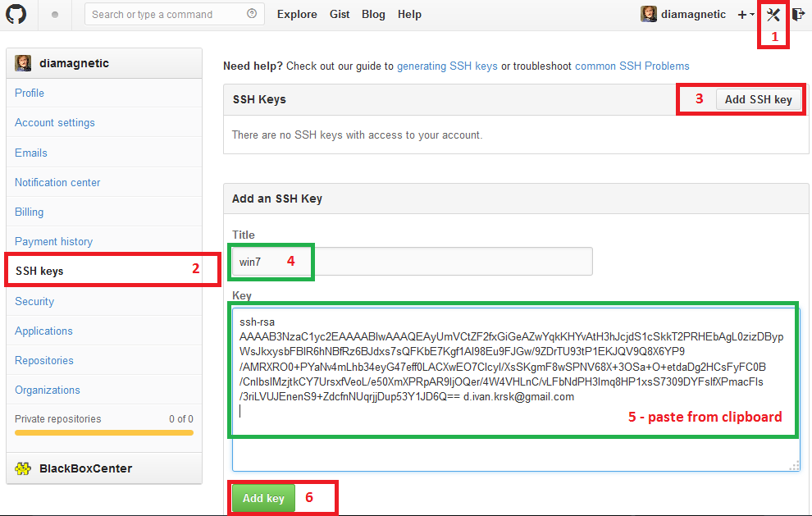Click the command bar help icon
Image resolution: width=812 pixels, height=516 pixels.
(251, 14)
